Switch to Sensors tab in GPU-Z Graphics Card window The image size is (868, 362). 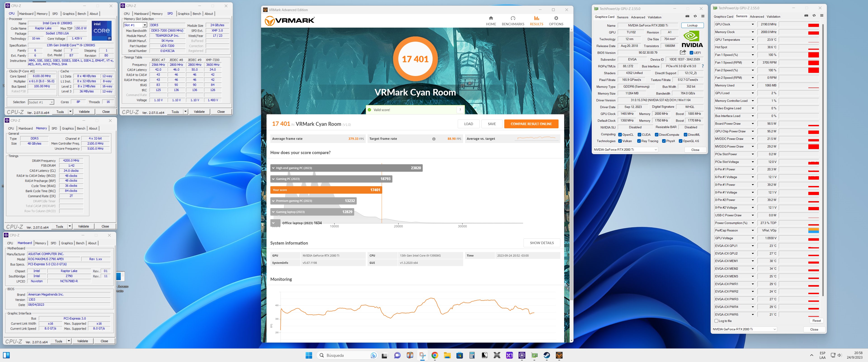click(622, 17)
